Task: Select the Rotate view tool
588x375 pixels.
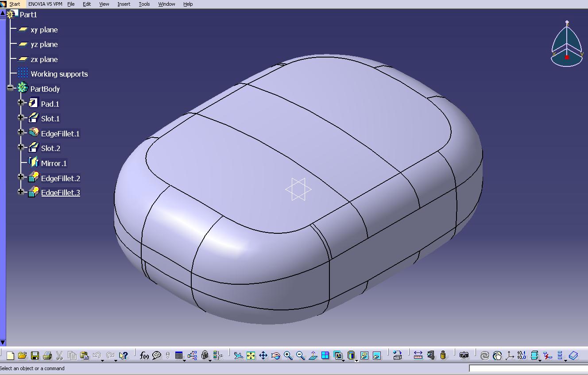Action: pos(275,356)
